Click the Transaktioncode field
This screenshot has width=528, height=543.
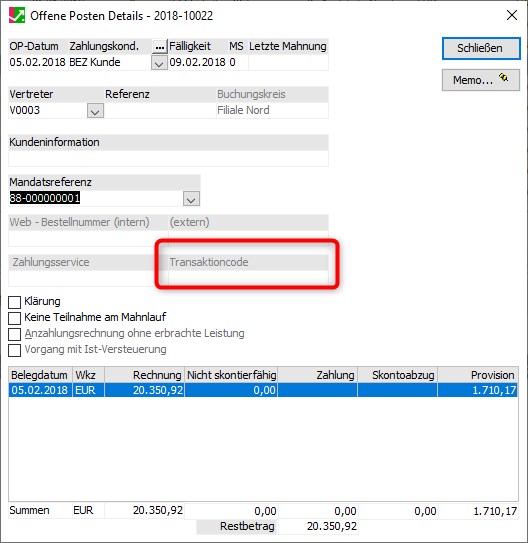[x=248, y=278]
